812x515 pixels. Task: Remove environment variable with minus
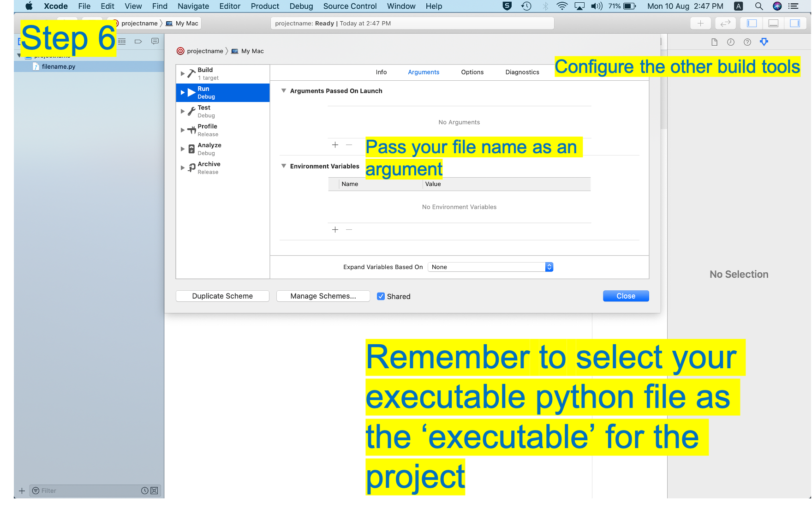(x=349, y=230)
